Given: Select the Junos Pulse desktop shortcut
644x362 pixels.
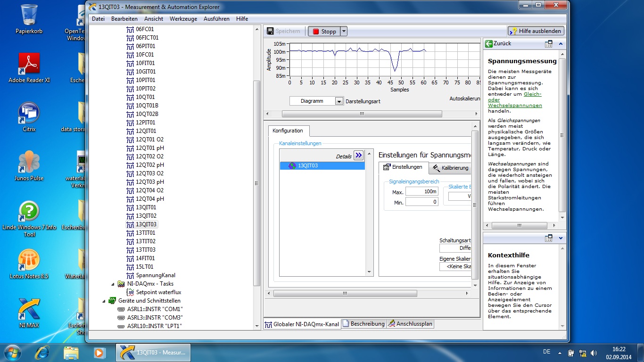Looking at the screenshot, I should (x=29, y=166).
